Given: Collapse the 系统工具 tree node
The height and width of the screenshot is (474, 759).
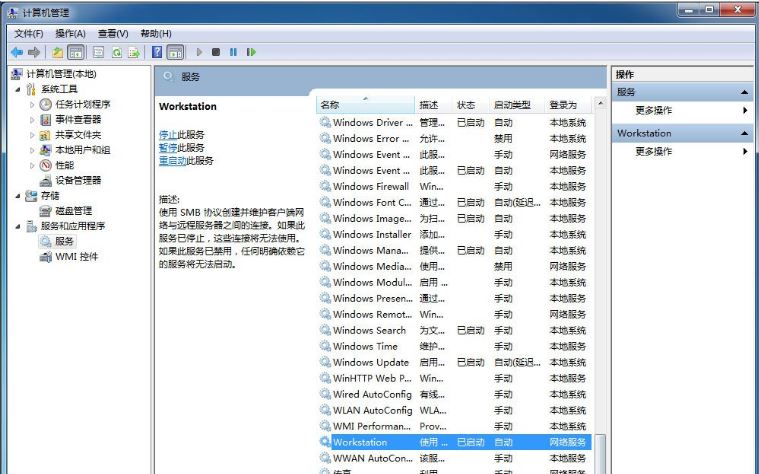Looking at the screenshot, I should tap(18, 89).
